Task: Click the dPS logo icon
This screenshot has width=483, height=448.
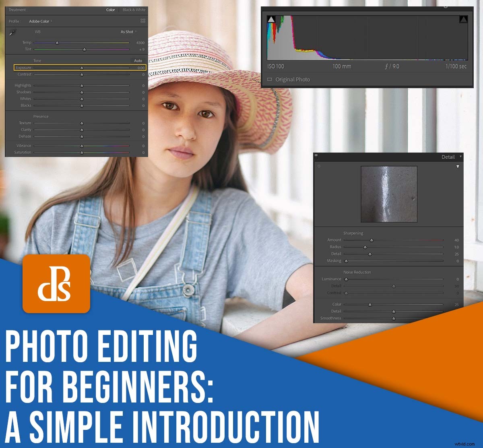Action: pos(56,285)
